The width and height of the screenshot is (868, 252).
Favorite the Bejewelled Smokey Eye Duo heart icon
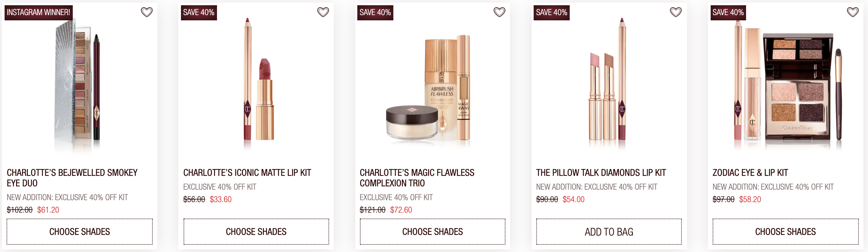click(147, 12)
